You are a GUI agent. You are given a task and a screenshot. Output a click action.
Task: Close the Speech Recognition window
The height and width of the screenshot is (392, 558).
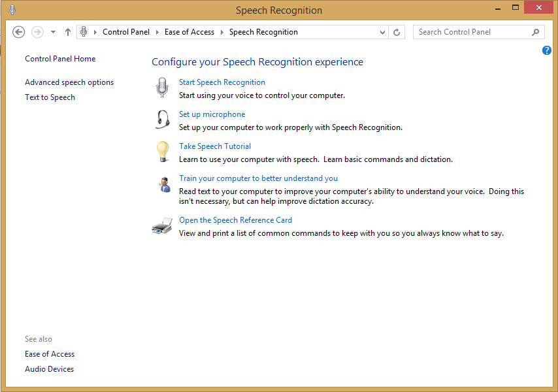tap(539, 7)
